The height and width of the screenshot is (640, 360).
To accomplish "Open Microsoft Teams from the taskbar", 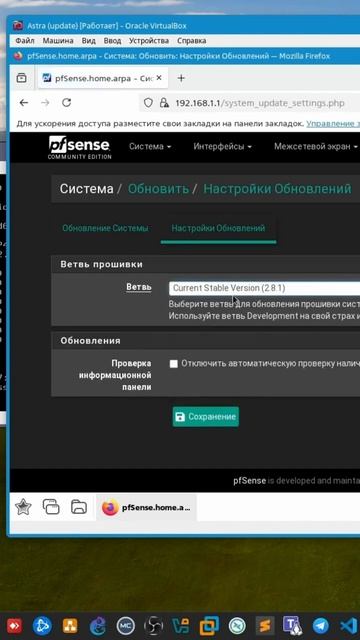I will coord(293,626).
